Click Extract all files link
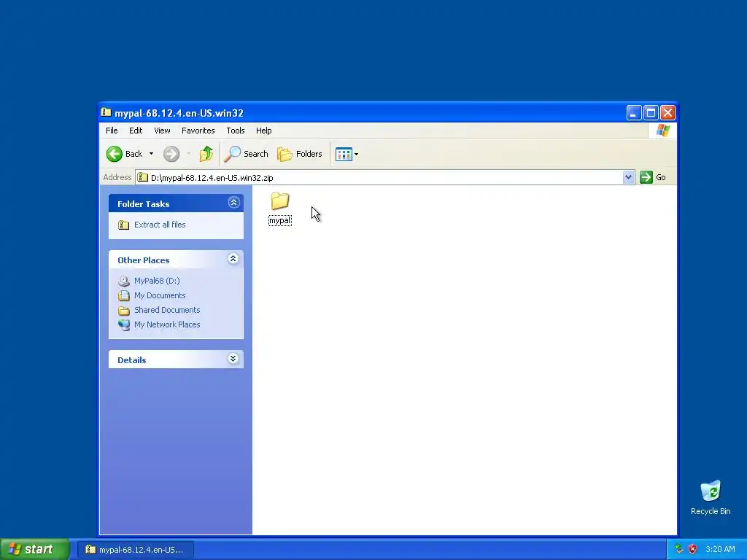 pyautogui.click(x=160, y=225)
